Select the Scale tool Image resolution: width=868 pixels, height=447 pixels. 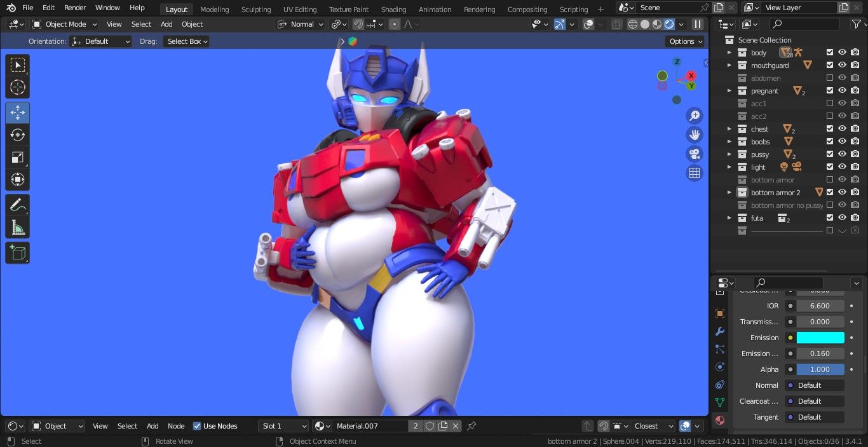18,157
